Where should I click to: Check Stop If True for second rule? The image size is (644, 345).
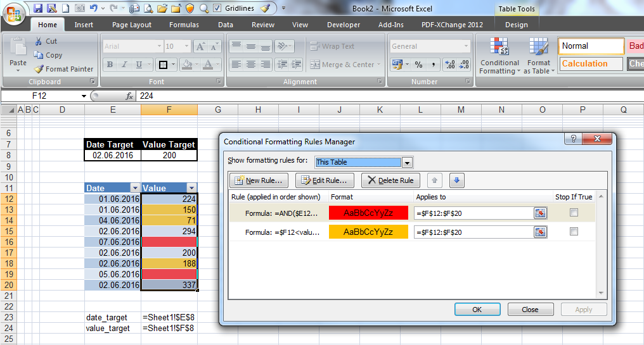point(574,232)
